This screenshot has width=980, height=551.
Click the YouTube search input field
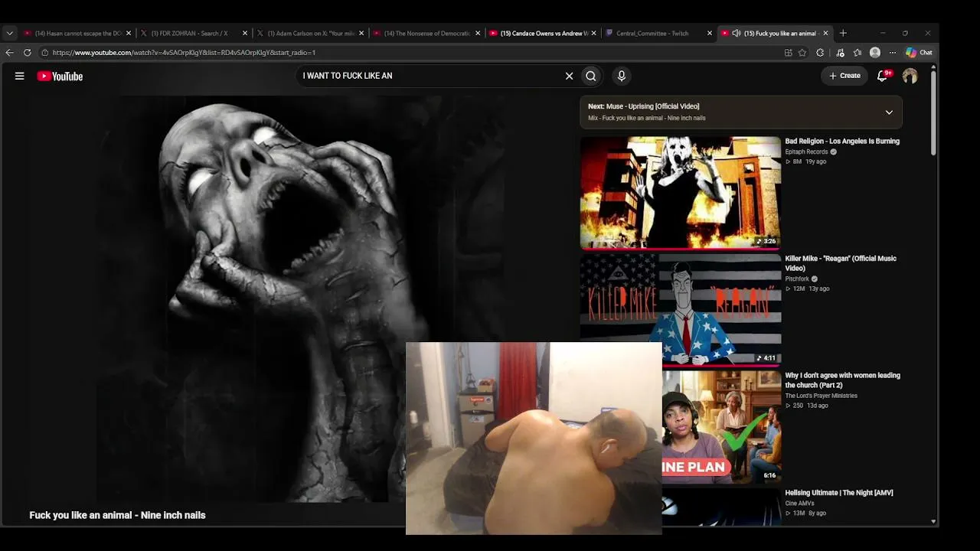pos(429,76)
